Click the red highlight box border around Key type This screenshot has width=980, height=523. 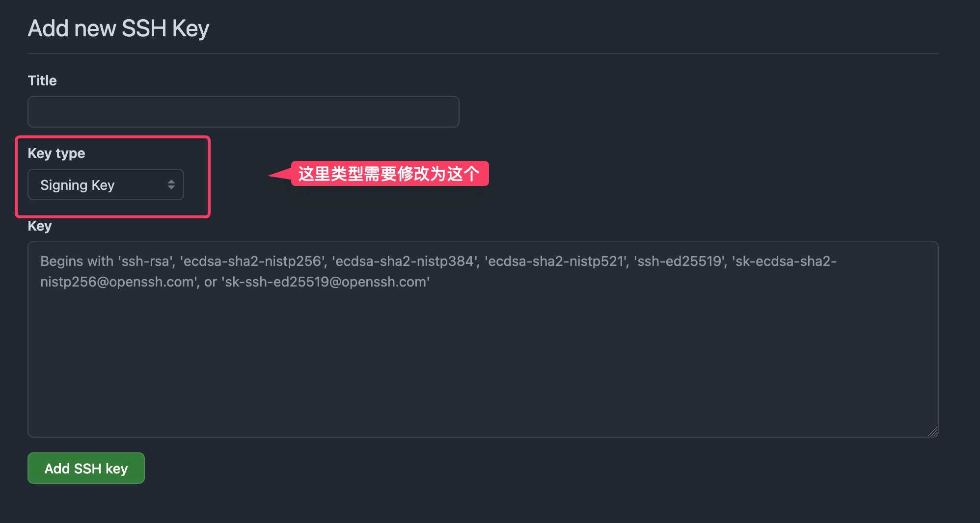click(x=113, y=137)
